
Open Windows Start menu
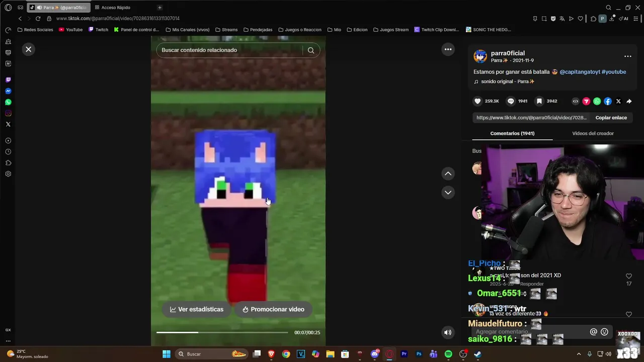(167, 354)
